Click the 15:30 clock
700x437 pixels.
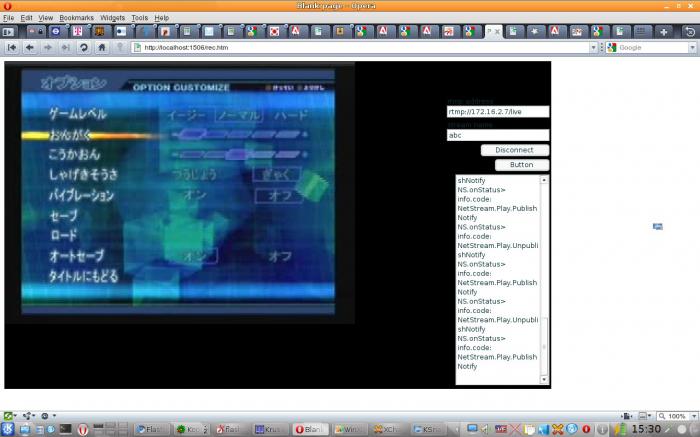click(646, 429)
